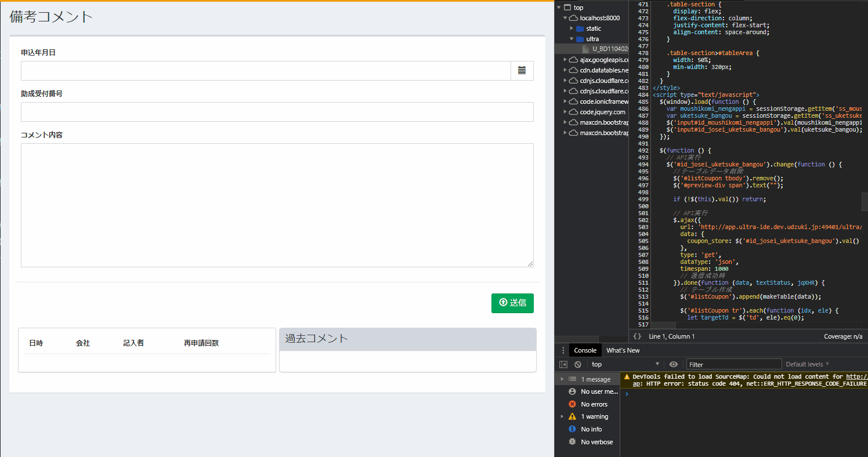Image resolution: width=868 pixels, height=457 pixels.
Task: Open the top context selector dropdown
Action: 625,364
